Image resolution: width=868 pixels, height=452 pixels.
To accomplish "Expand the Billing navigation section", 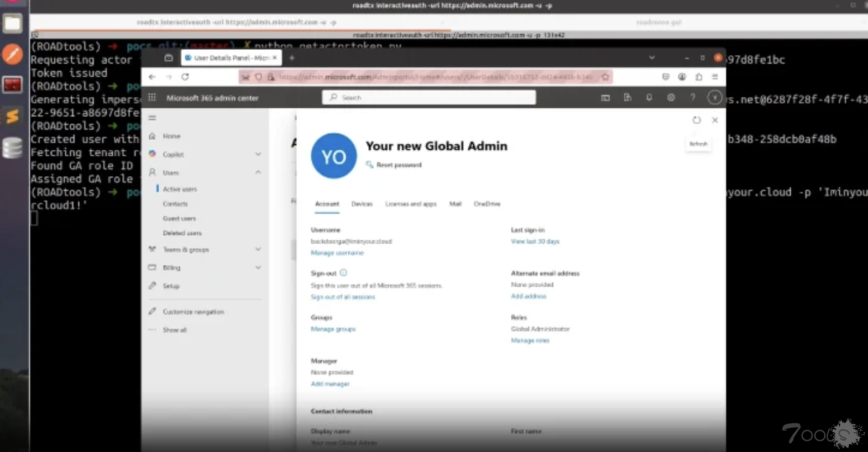I will pyautogui.click(x=258, y=267).
